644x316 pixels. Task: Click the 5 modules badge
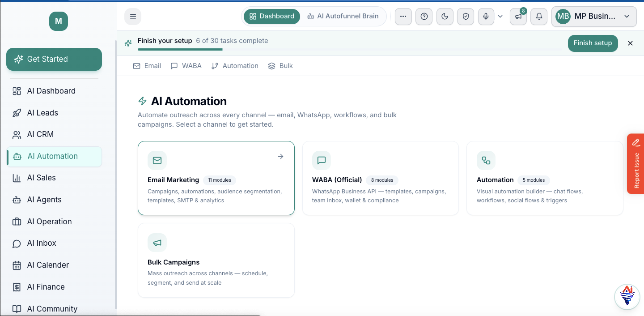534,180
